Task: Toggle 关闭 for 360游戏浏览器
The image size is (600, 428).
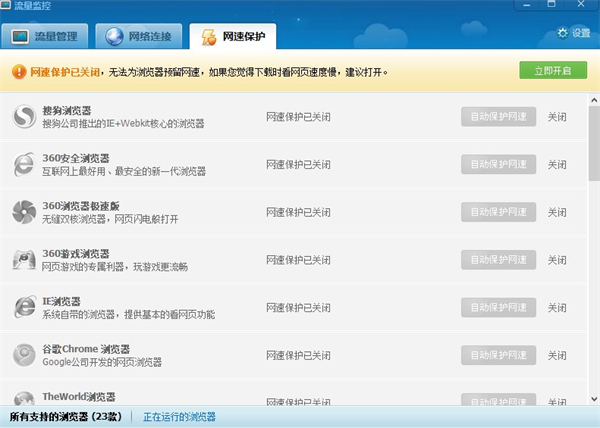Action: pos(557,260)
